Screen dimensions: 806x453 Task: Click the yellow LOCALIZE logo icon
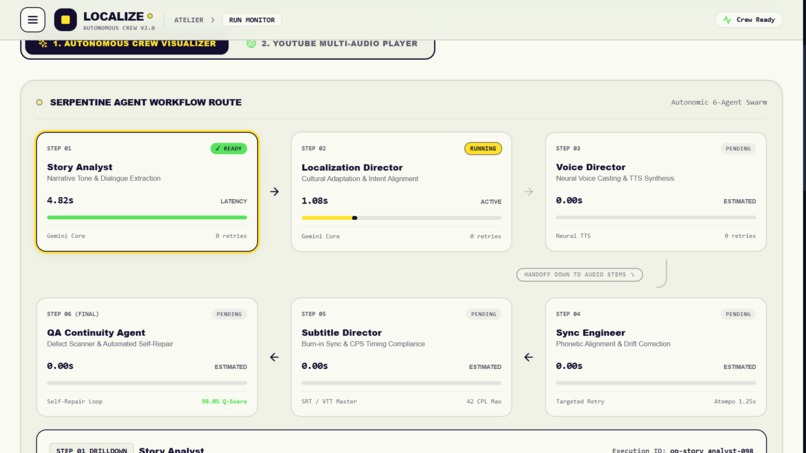tap(65, 20)
